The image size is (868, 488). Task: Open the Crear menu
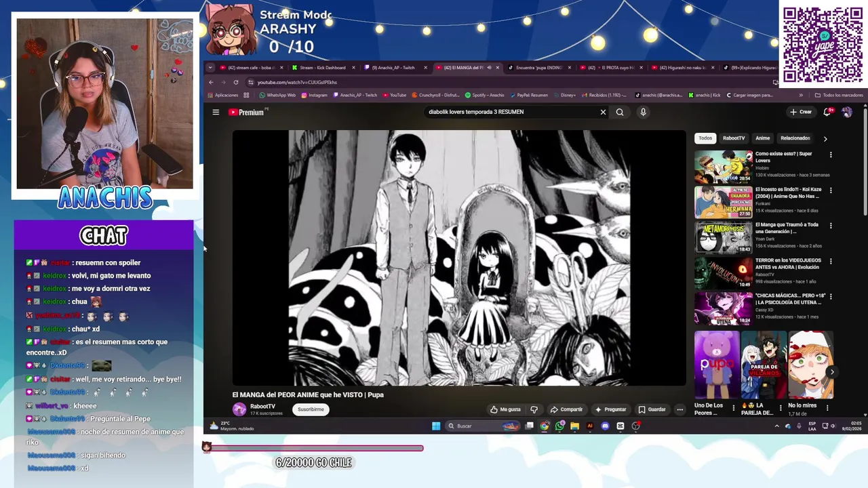(x=801, y=112)
